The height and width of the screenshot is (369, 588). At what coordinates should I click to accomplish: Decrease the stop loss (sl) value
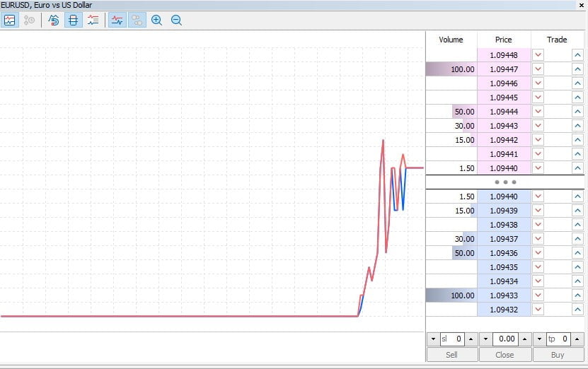(433, 339)
